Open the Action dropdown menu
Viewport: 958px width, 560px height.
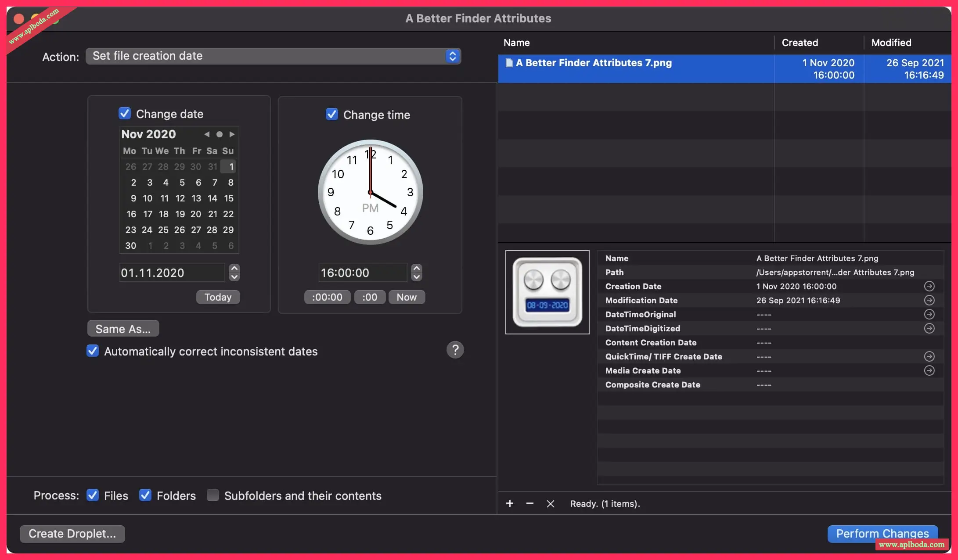(273, 56)
